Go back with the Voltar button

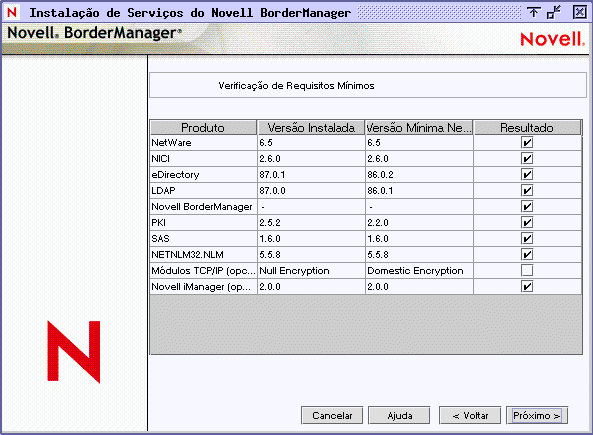pyautogui.click(x=470, y=415)
